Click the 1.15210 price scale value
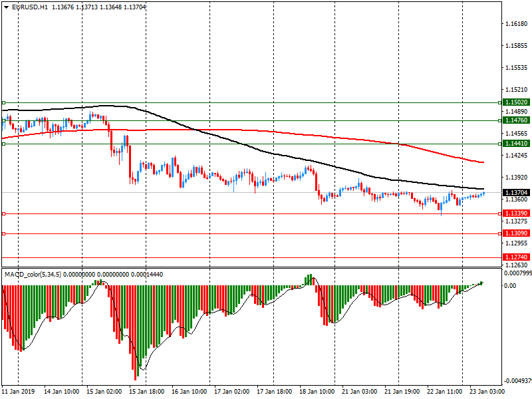Image resolution: width=532 pixels, height=399 pixels. [517, 90]
